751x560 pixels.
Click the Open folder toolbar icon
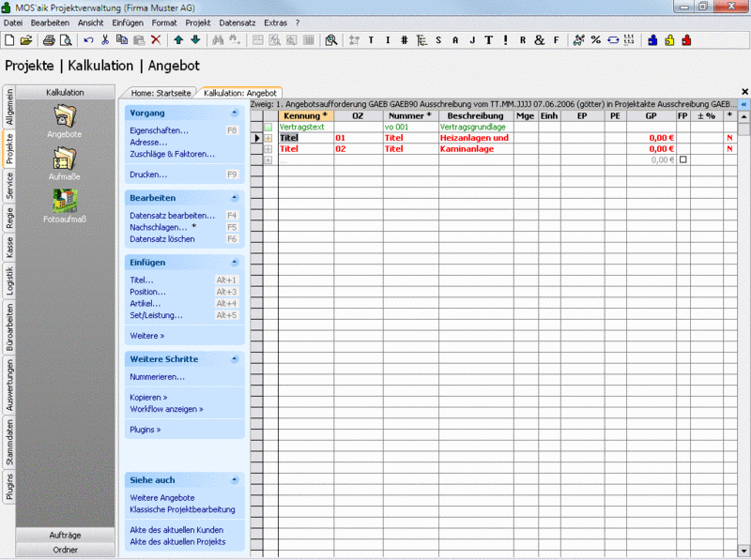point(26,40)
